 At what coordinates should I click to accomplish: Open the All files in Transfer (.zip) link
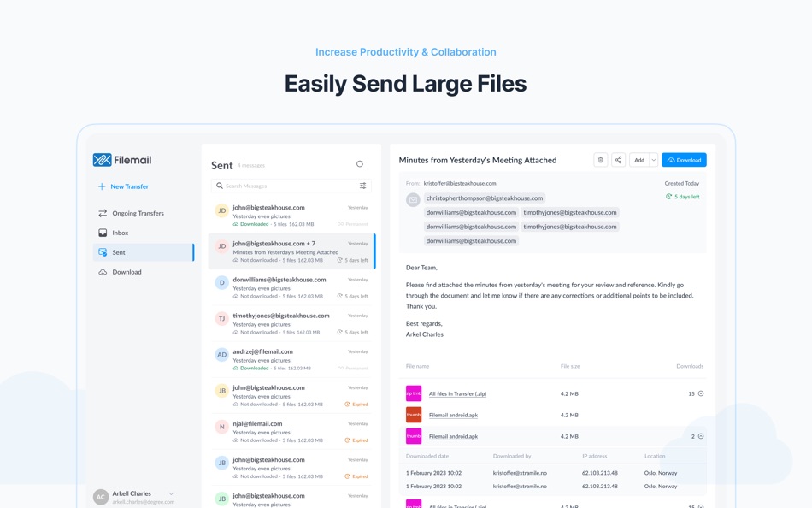click(x=457, y=394)
